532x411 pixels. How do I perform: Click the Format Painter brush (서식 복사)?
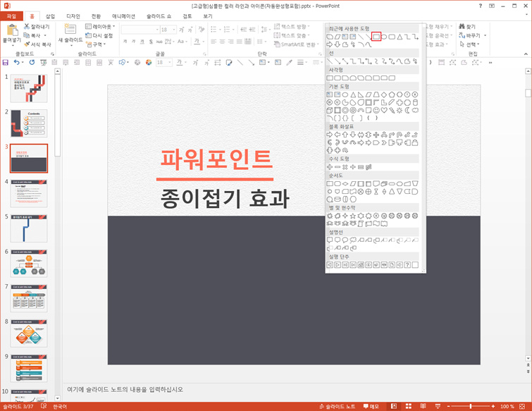pos(37,44)
